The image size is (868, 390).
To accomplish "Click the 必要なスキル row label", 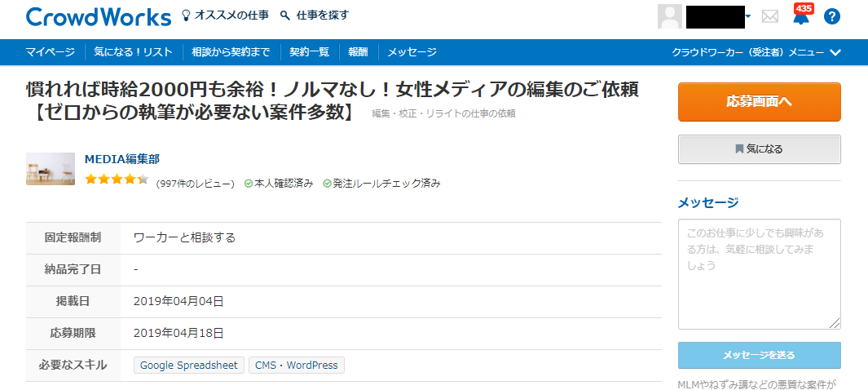I will point(73,365).
